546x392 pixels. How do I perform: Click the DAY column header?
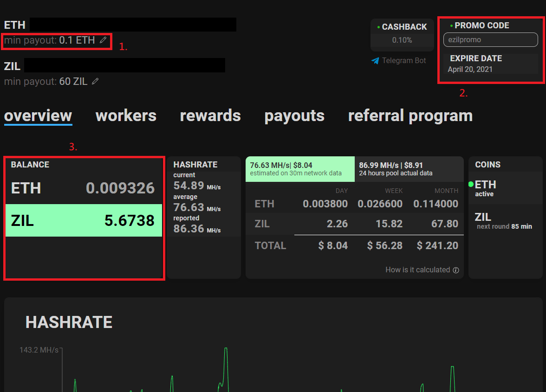coord(342,191)
